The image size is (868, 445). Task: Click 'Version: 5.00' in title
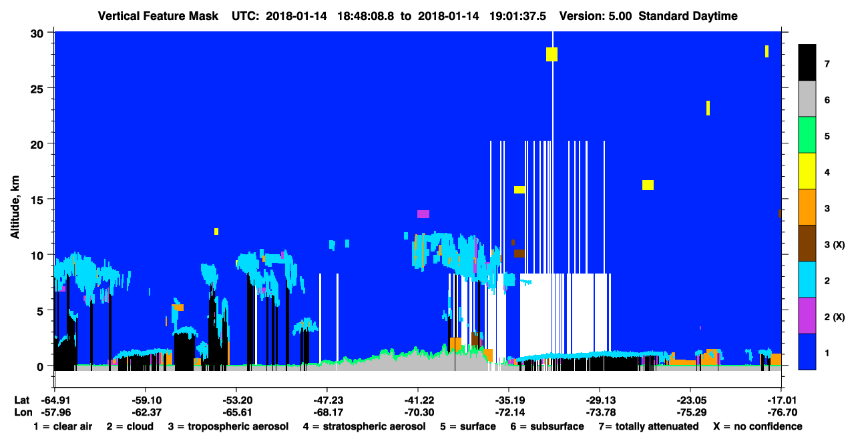(x=596, y=16)
